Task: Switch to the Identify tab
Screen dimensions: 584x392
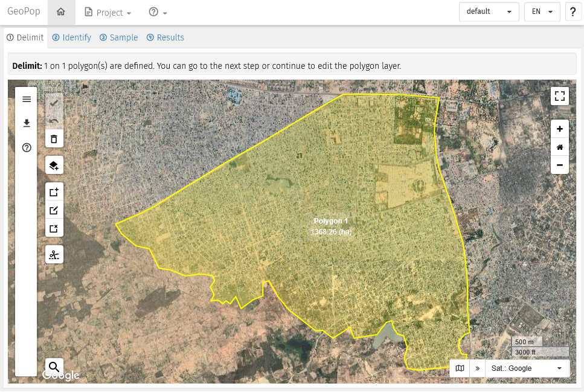Action: click(x=71, y=37)
